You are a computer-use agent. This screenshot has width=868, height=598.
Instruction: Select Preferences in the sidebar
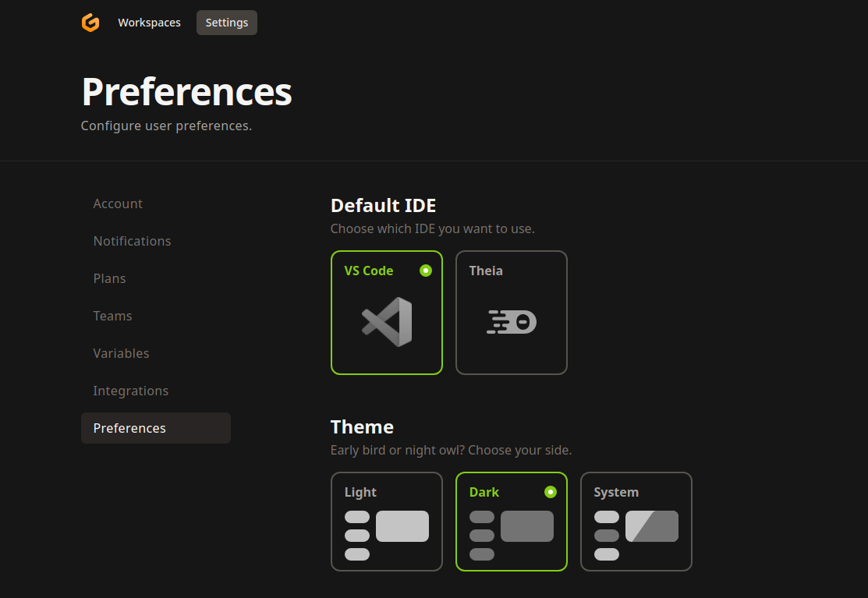tap(156, 428)
